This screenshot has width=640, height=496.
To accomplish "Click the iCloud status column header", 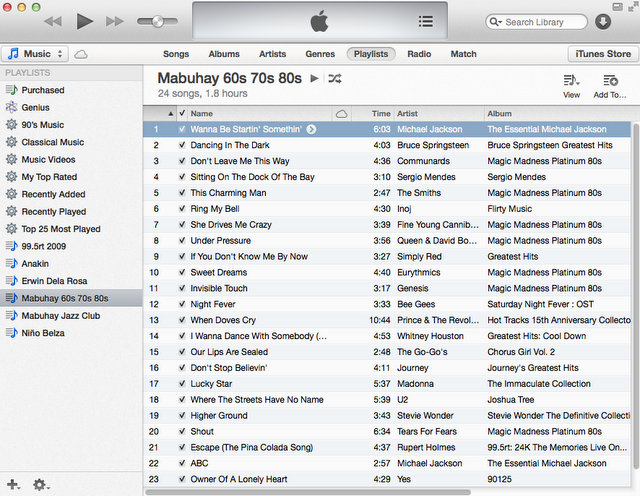I will pos(342,114).
